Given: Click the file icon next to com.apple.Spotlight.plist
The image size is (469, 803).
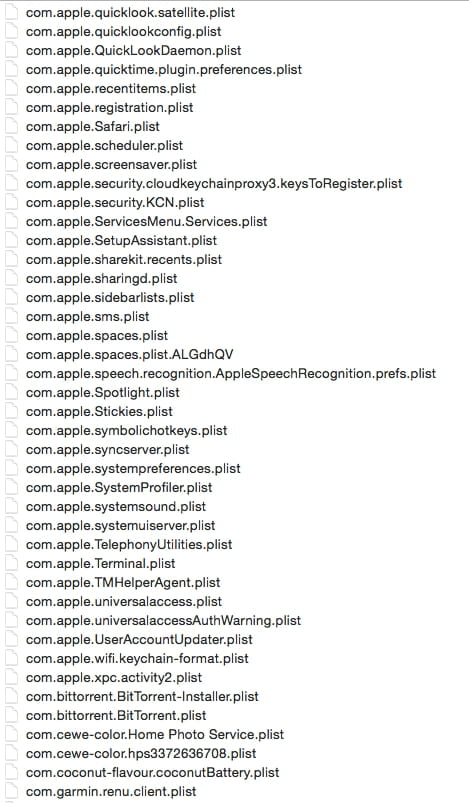Looking at the screenshot, I should click(11, 392).
